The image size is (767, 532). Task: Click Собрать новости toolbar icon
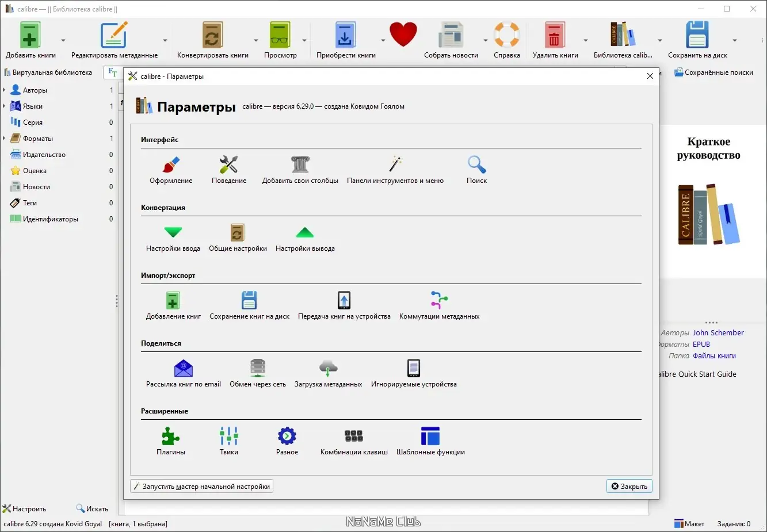tap(451, 40)
